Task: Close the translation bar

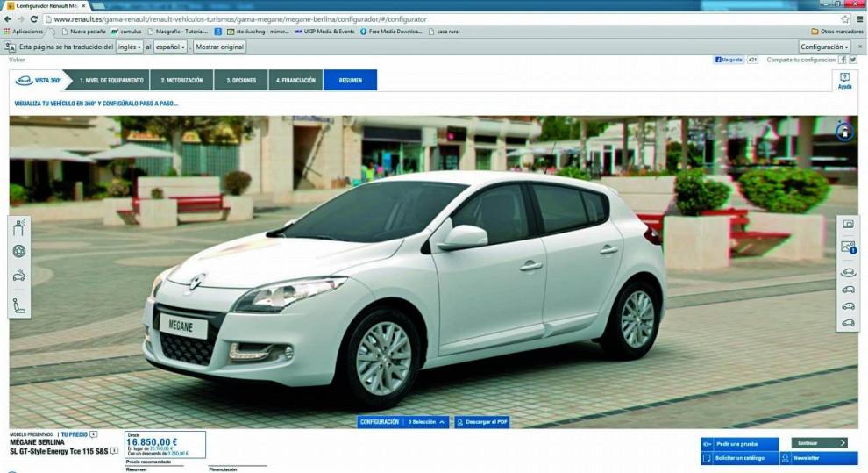Action: [x=860, y=47]
